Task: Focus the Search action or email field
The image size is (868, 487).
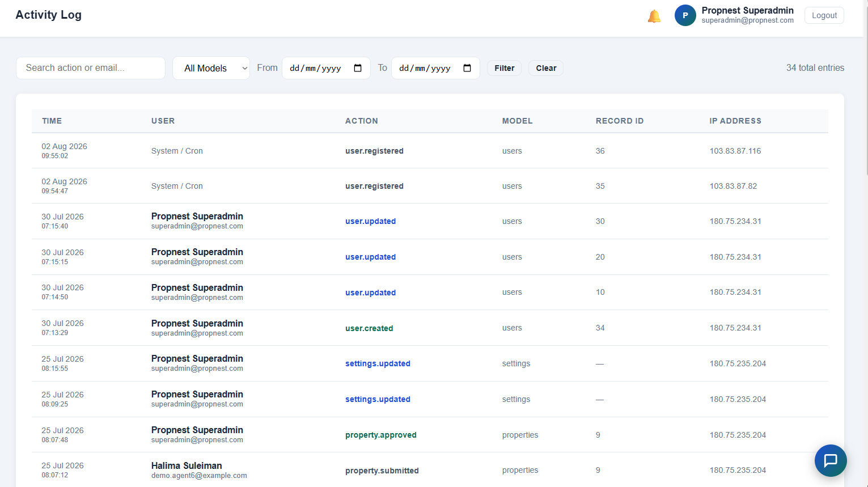Action: (91, 68)
